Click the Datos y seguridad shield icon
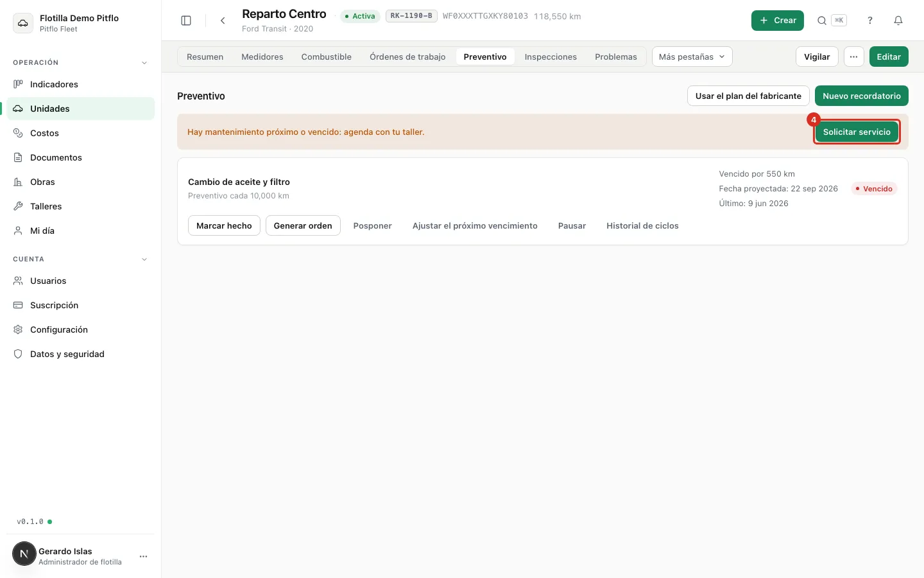This screenshot has width=924, height=578. pyautogui.click(x=18, y=354)
